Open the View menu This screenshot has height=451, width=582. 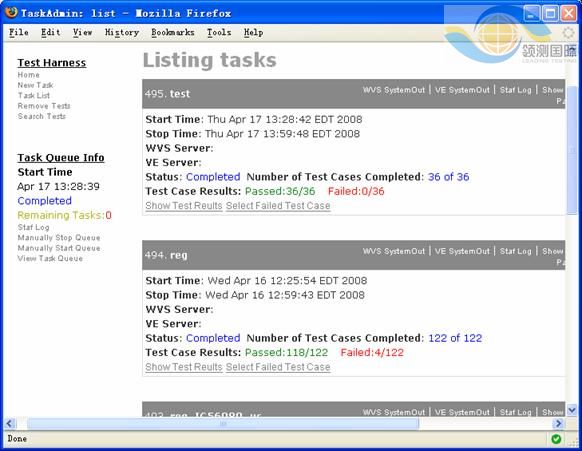[82, 33]
